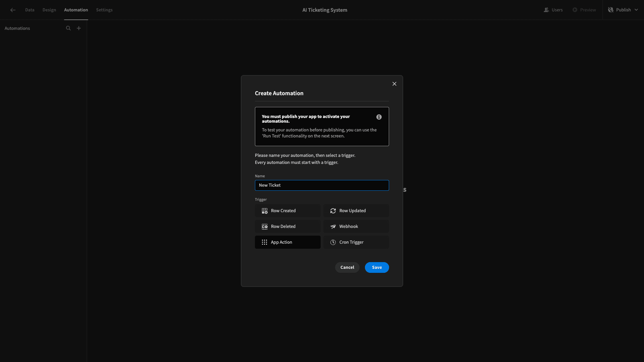Select the Row Updated trigger
The height and width of the screenshot is (362, 644).
pyautogui.click(x=356, y=211)
